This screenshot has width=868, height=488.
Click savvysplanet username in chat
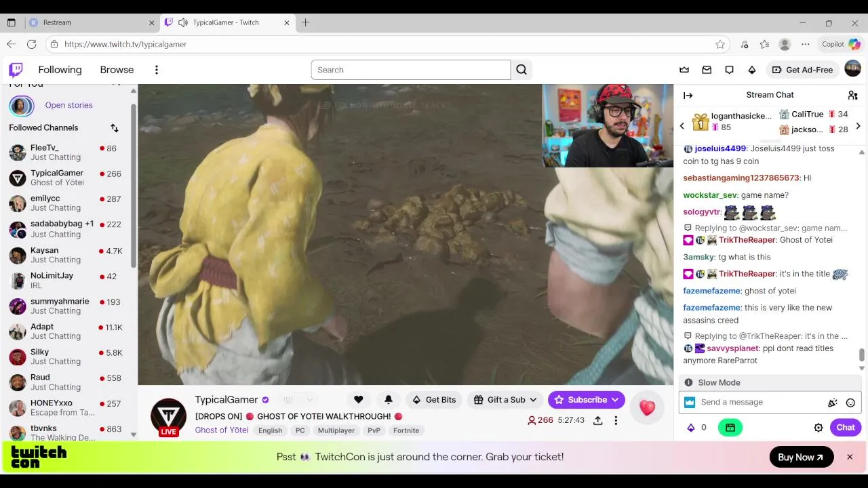point(733,348)
